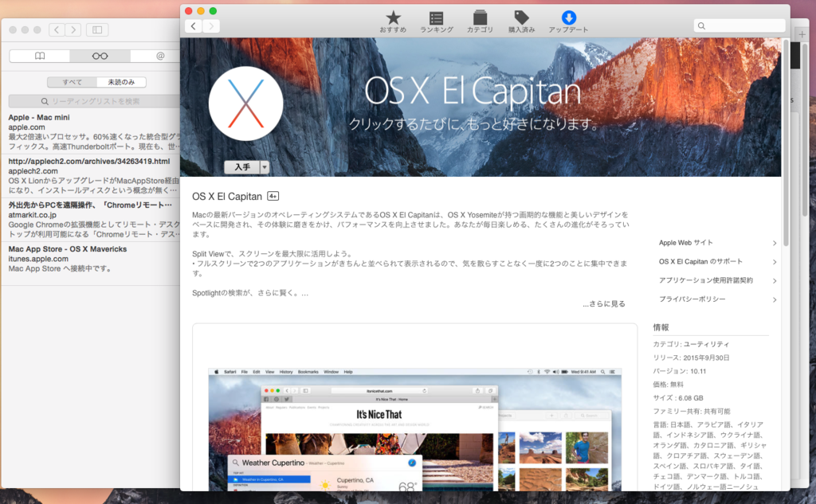Open プライバシーポリシー link
Screen dimensions: 816x504
pos(692,299)
